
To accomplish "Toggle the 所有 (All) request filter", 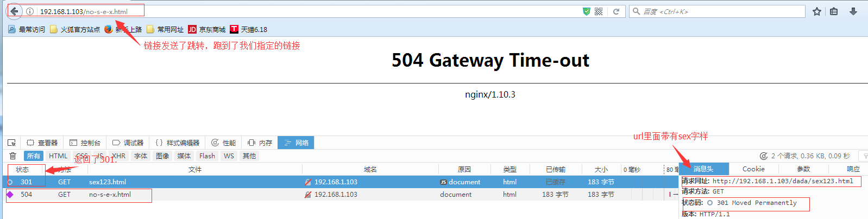I will [34, 156].
